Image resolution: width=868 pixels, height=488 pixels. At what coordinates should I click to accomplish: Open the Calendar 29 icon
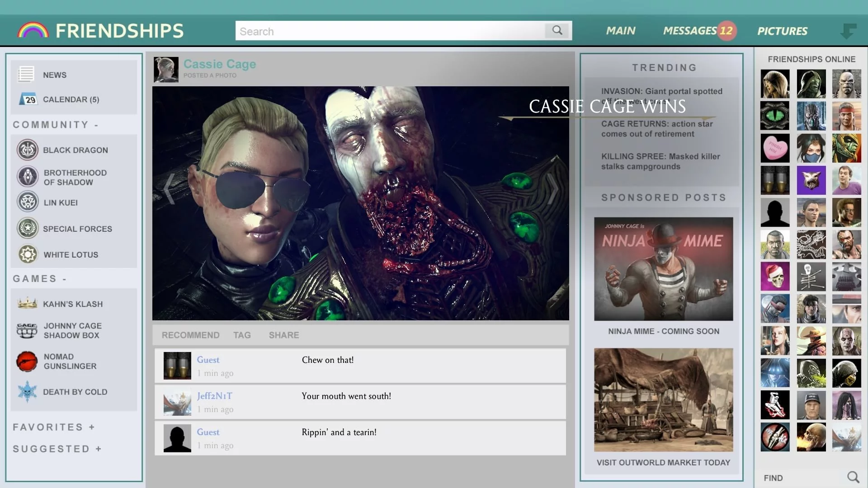pyautogui.click(x=28, y=99)
